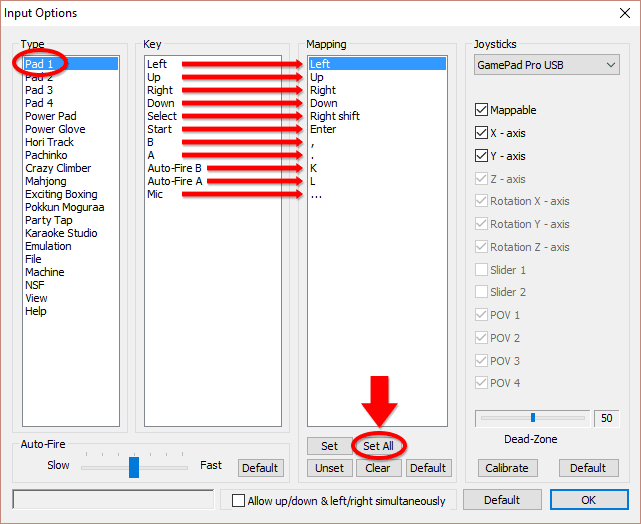This screenshot has height=524, width=641.
Task: Confirm the dialog with OK
Action: pos(589,500)
